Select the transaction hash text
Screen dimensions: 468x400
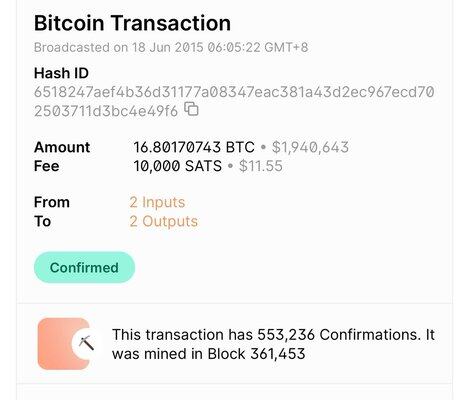coord(234,101)
